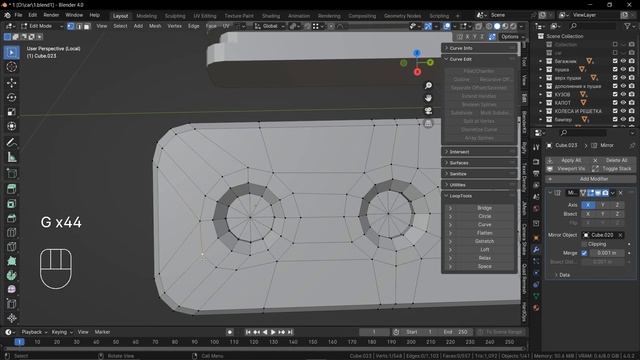
Task: Uncheck the Merge checkbox in Mirror modifier
Action: 584,253
